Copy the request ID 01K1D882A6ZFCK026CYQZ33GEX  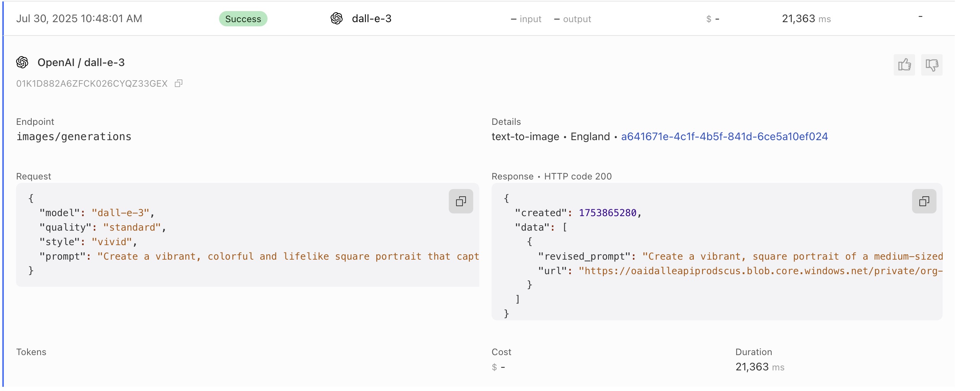(x=179, y=83)
